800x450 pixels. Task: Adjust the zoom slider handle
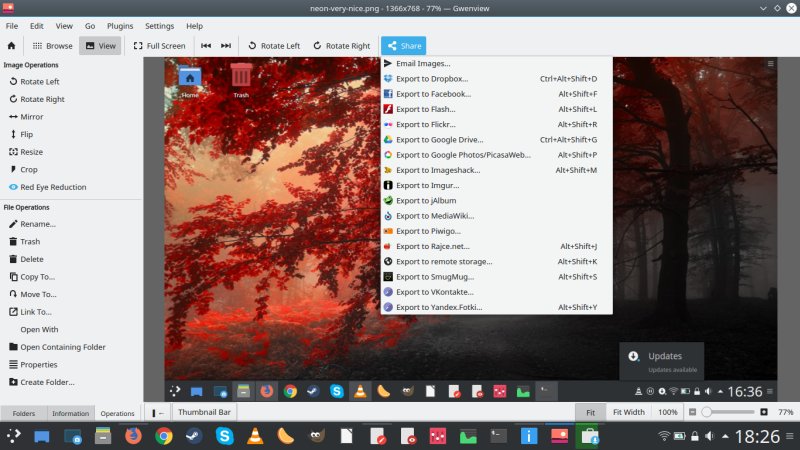point(707,412)
